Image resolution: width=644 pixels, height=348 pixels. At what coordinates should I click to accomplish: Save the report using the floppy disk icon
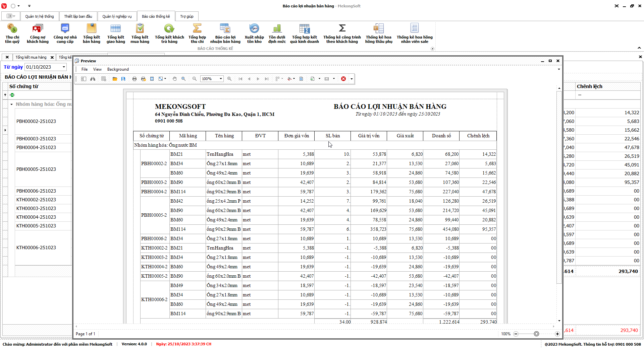pyautogui.click(x=123, y=79)
